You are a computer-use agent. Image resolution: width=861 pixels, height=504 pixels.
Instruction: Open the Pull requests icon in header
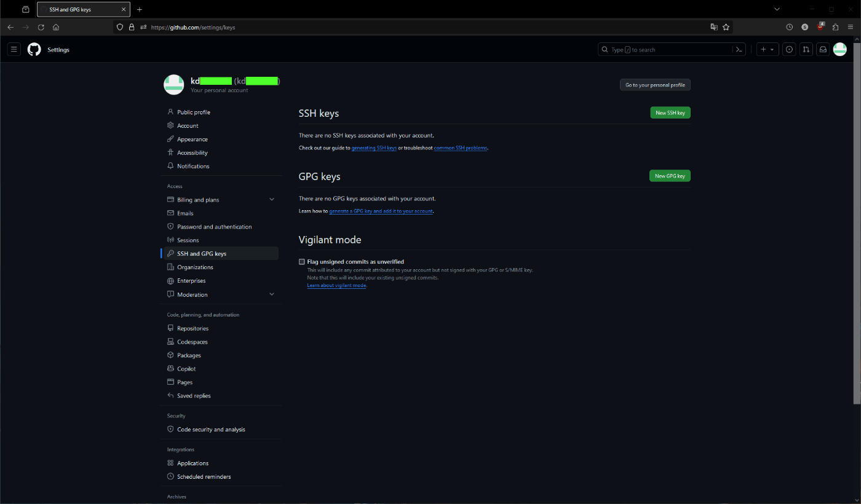[806, 50]
